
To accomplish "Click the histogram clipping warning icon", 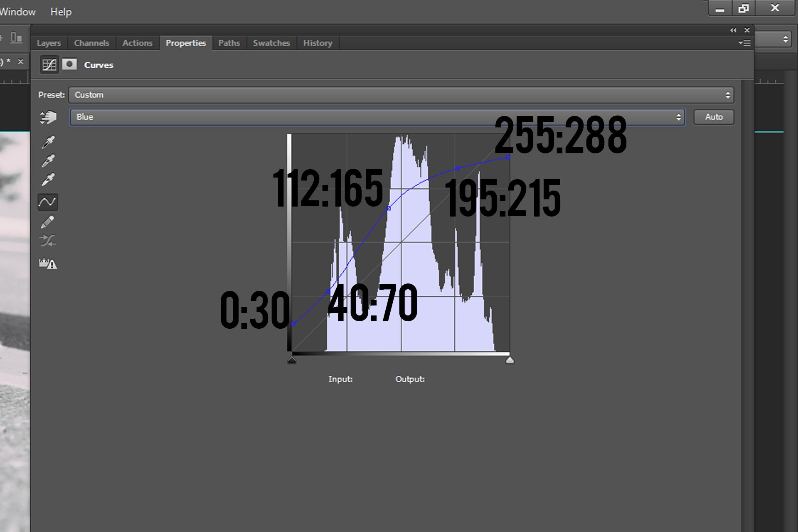I will coord(48,264).
